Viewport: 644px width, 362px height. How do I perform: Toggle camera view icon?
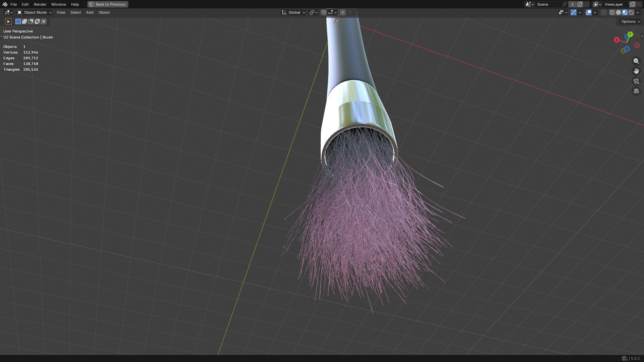(x=636, y=81)
